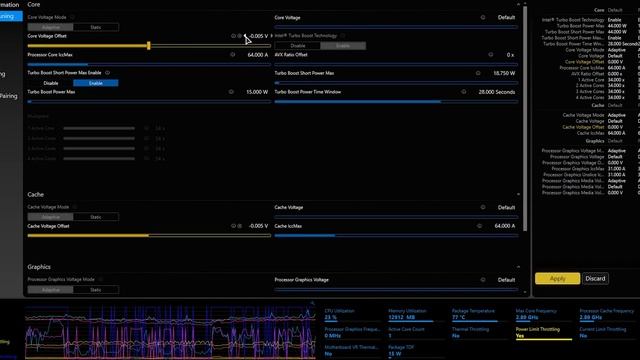Image resolution: width=640 pixels, height=360 pixels.
Task: Click the Cache Voltage Offset slider
Action: click(x=149, y=236)
